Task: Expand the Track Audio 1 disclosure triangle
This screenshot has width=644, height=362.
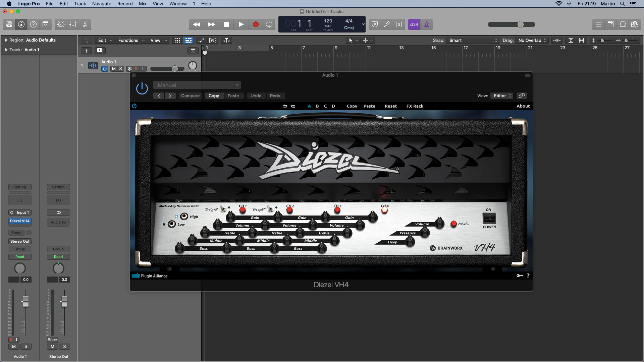Action: pos(6,50)
